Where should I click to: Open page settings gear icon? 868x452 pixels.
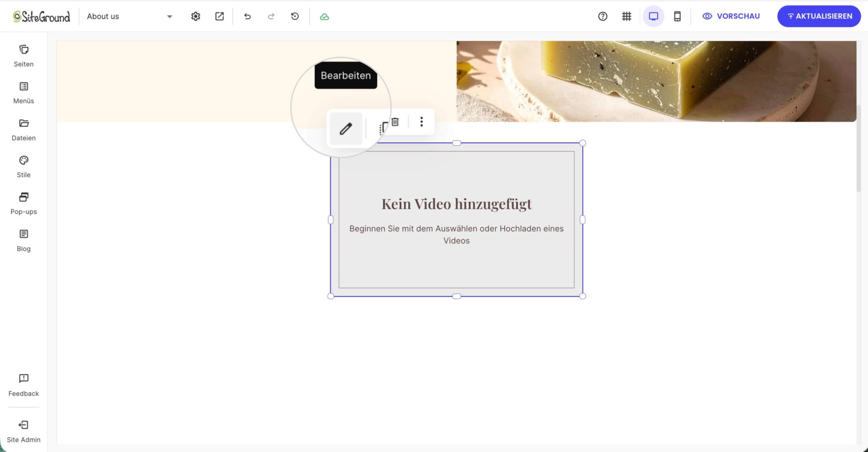point(196,16)
